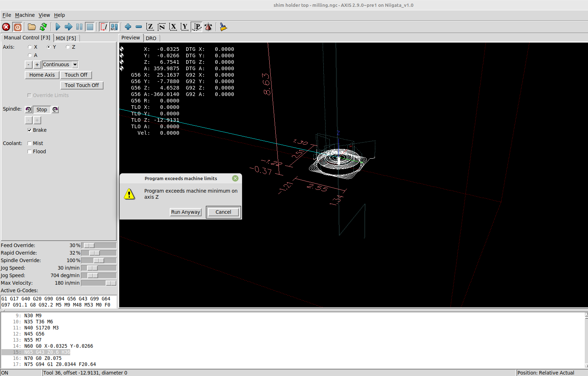Click Run Anyway in the warning dialog
The height and width of the screenshot is (376, 588).
pyautogui.click(x=185, y=212)
